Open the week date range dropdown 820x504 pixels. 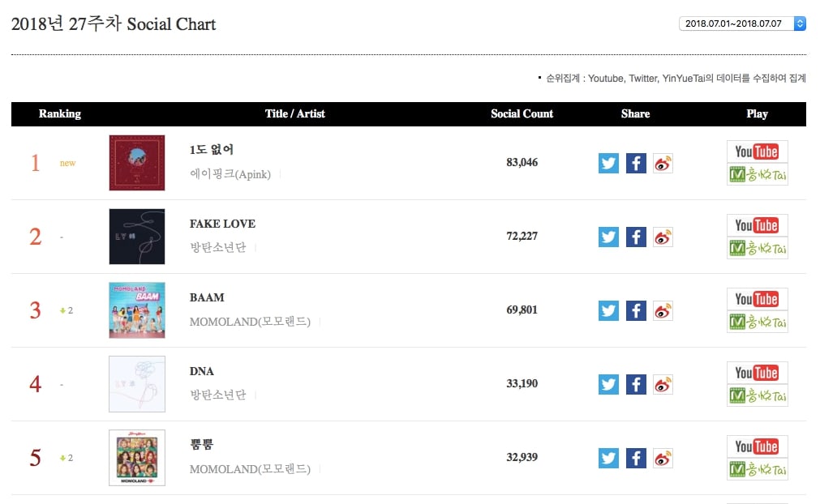pos(742,23)
